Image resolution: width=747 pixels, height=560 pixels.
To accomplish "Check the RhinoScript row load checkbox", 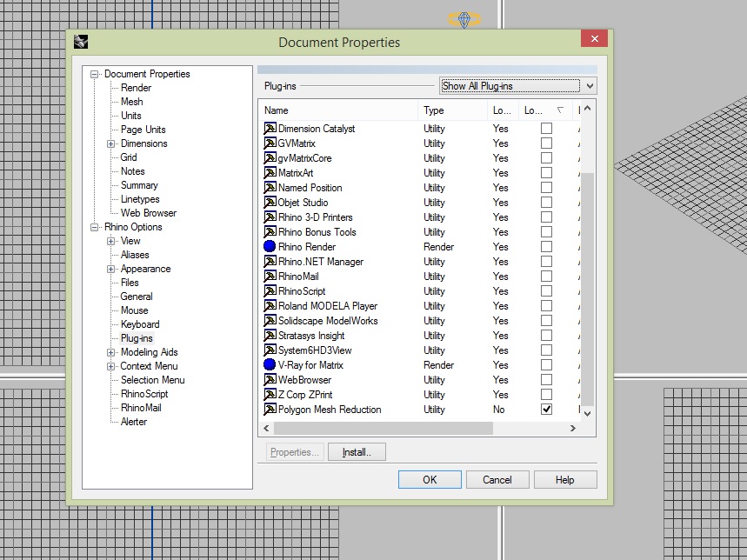I will pos(546,291).
